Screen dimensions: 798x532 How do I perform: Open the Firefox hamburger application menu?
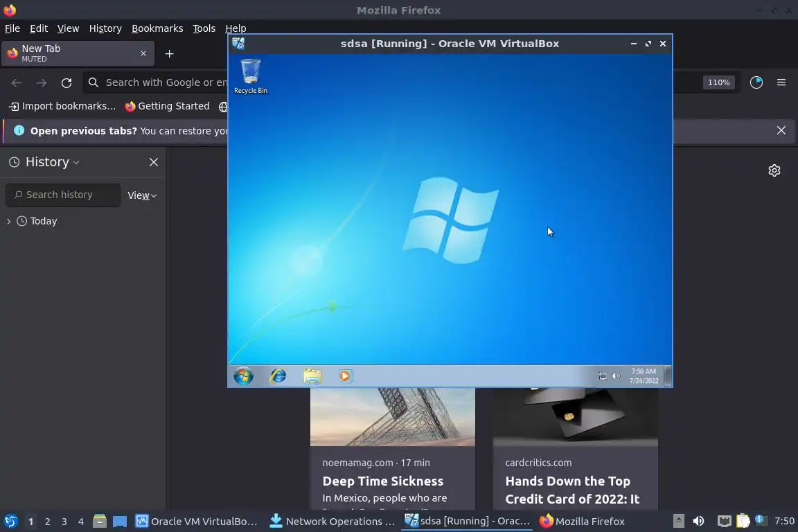[781, 82]
